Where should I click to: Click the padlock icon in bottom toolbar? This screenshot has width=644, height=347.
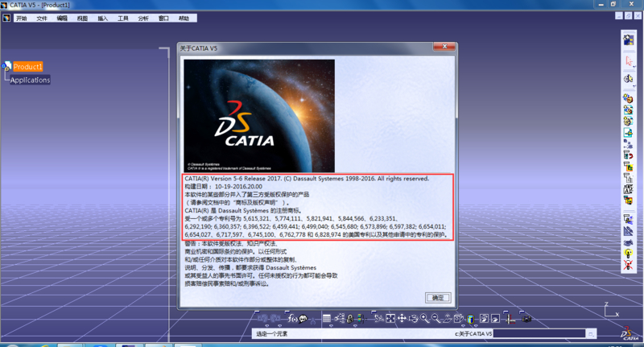pos(350,319)
